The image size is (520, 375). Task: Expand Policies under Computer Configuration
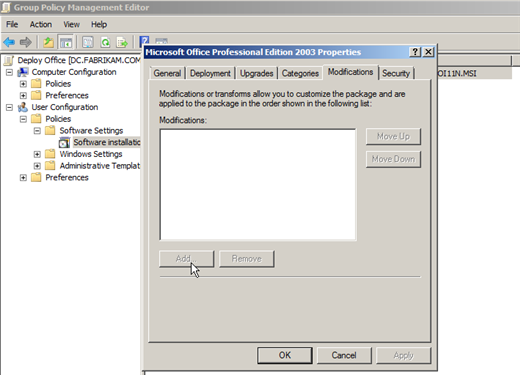coord(23,84)
